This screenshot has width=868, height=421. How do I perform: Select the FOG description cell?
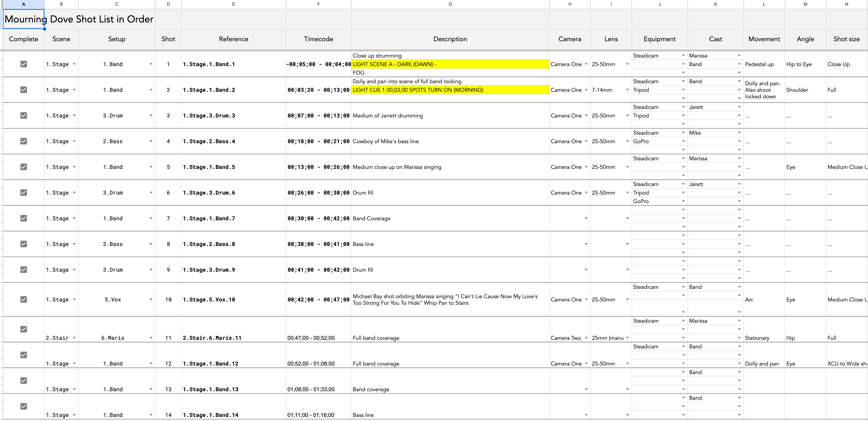pyautogui.click(x=450, y=73)
